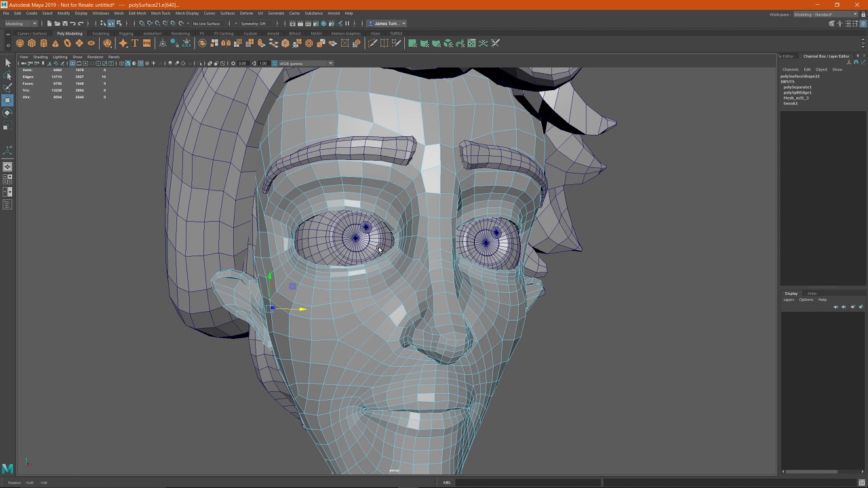This screenshot has width=868, height=488.
Task: Open the viewport Shading menu
Action: [x=40, y=57]
